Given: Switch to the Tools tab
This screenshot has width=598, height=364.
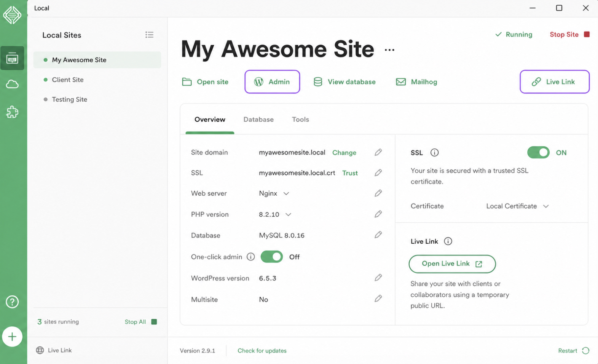Looking at the screenshot, I should [x=300, y=120].
